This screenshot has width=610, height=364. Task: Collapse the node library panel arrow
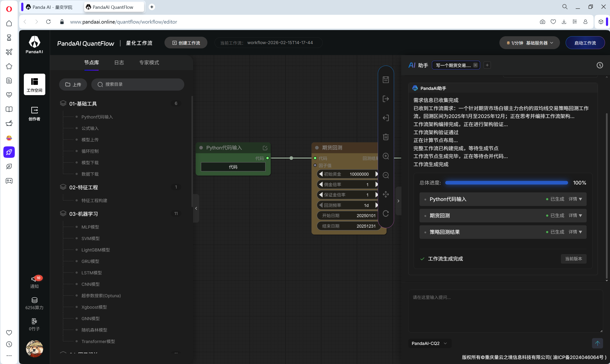pos(196,208)
